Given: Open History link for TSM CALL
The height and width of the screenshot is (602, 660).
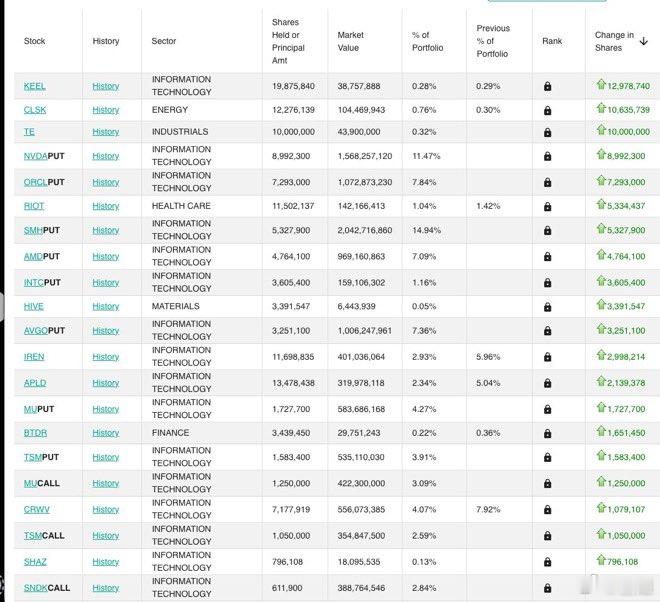Looking at the screenshot, I should tap(106, 535).
